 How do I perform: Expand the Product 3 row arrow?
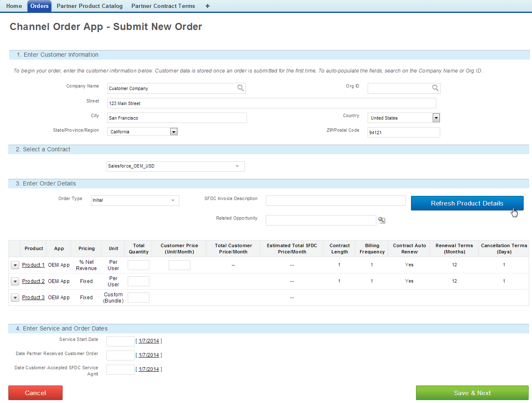tap(15, 298)
